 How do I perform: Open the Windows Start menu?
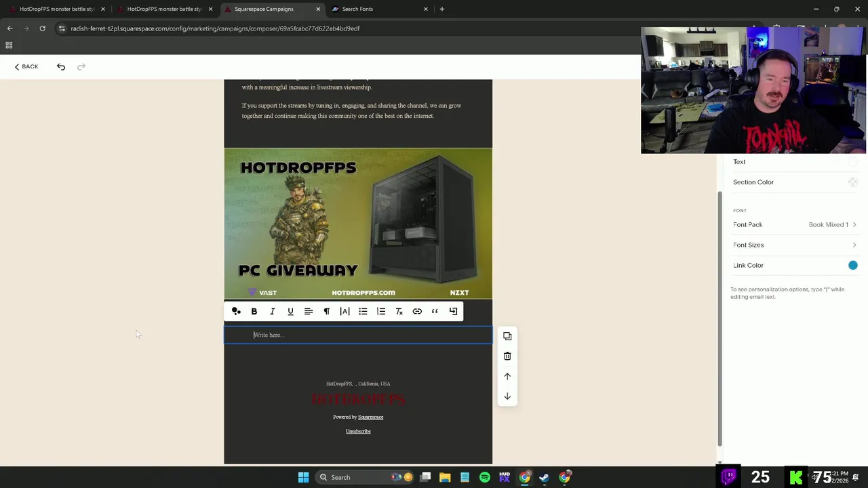304,477
